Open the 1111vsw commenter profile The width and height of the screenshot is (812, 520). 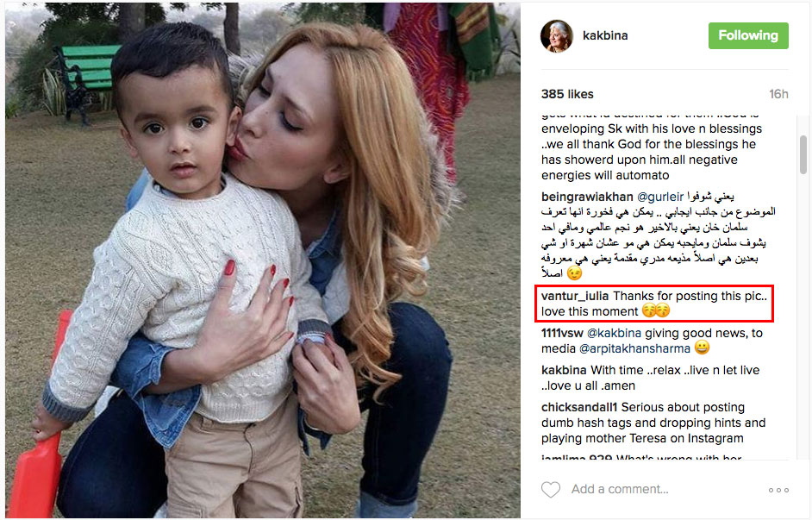coord(562,333)
